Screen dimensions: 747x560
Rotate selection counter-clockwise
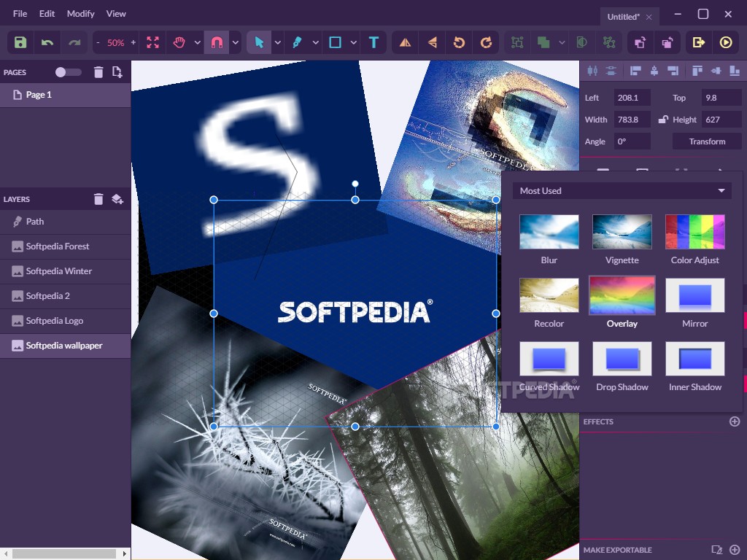click(460, 42)
